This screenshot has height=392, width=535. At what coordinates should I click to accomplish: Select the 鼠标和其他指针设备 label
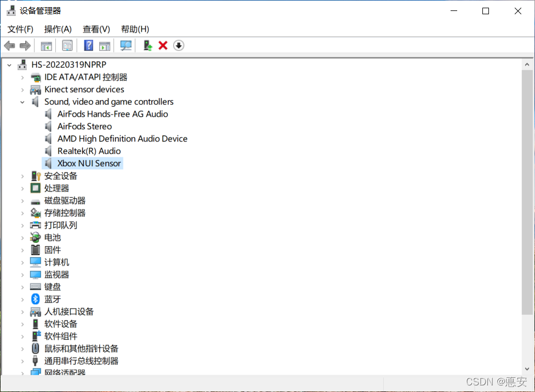pos(81,349)
